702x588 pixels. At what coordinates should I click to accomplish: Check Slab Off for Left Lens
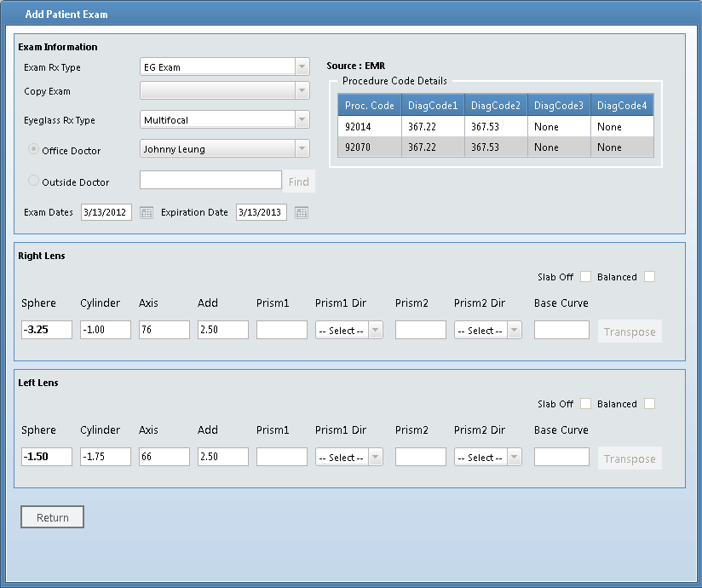pyautogui.click(x=585, y=403)
